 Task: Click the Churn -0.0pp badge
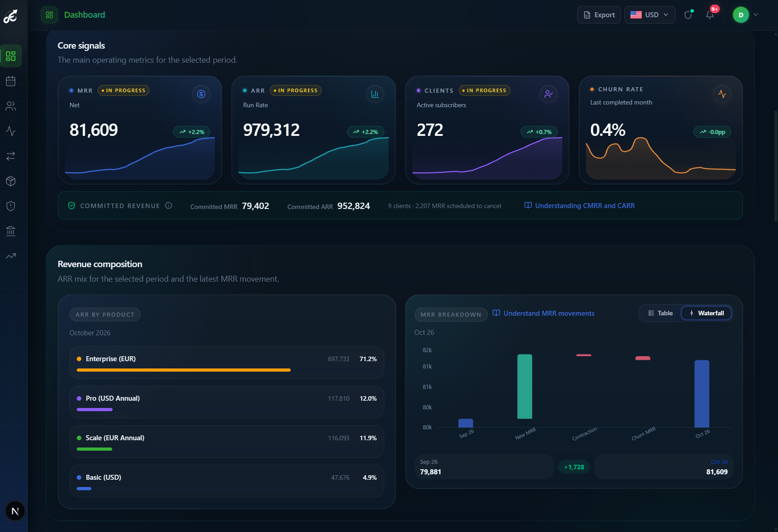pyautogui.click(x=712, y=132)
